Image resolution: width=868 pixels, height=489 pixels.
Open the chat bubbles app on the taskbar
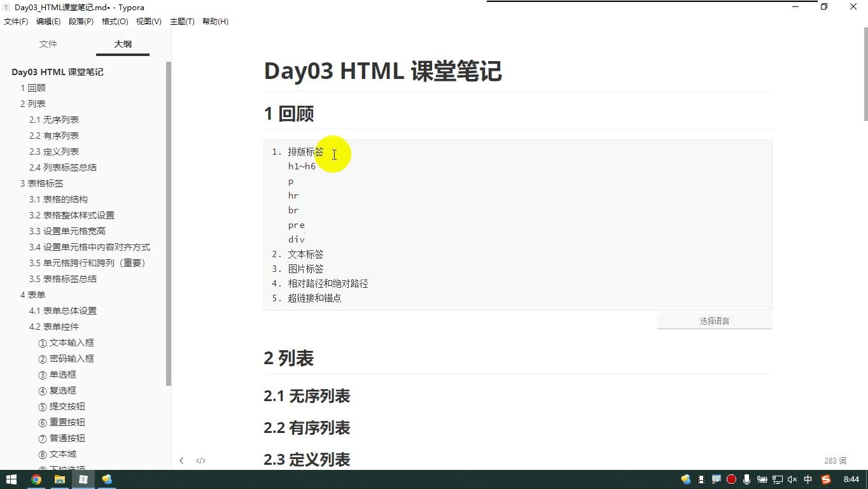[107, 479]
